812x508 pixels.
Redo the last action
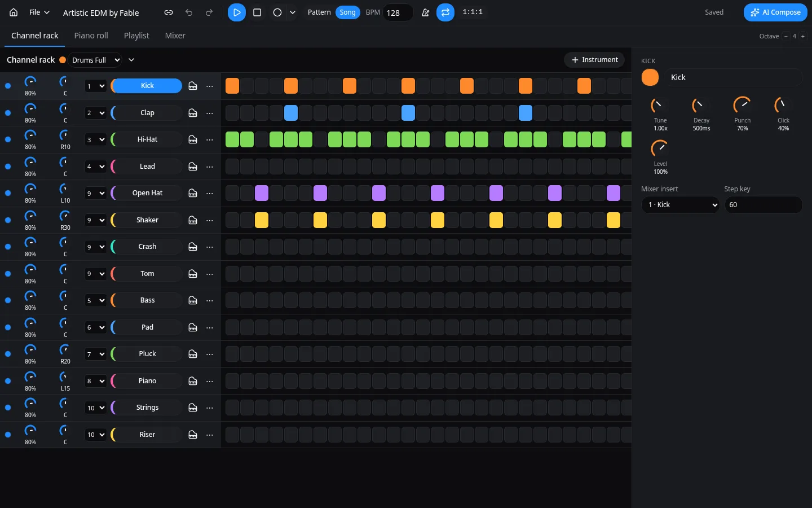click(209, 12)
